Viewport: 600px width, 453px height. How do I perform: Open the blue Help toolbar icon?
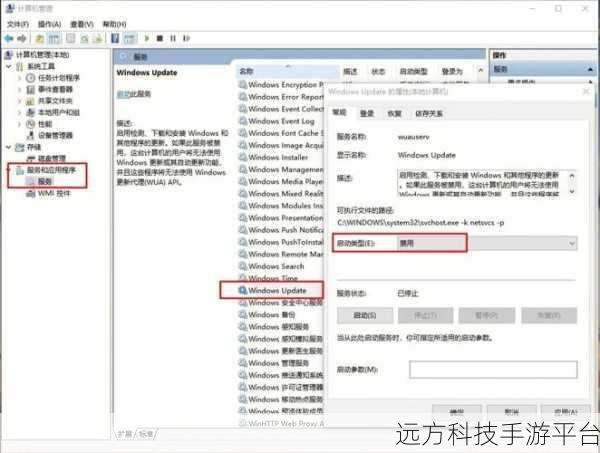click(x=115, y=38)
